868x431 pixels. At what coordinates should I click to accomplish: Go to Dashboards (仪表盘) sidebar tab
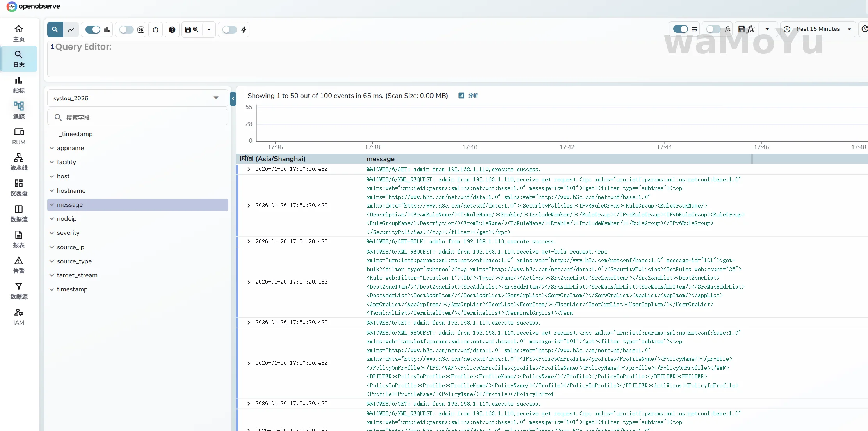point(19,188)
